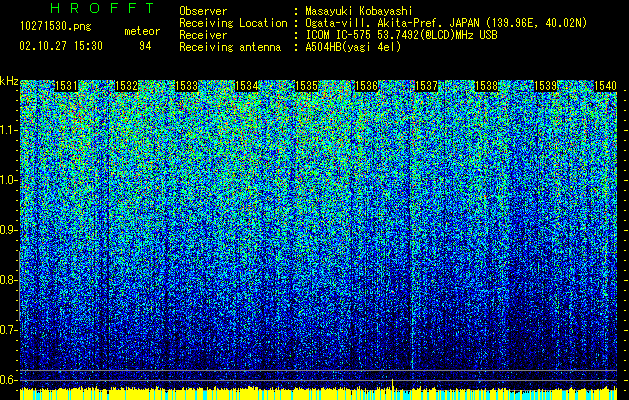Select the 1533 time marker

pyautogui.click(x=187, y=86)
